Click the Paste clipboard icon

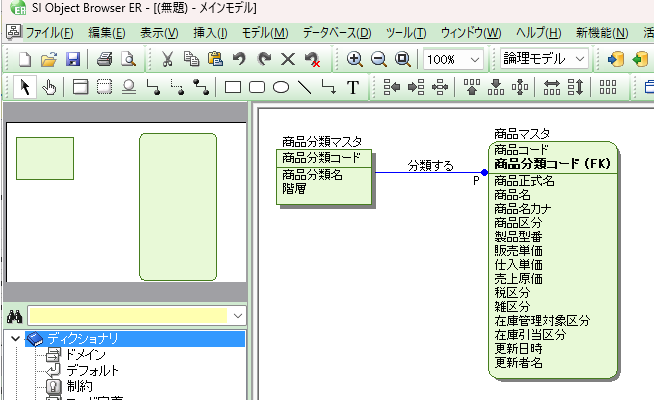coord(215,59)
